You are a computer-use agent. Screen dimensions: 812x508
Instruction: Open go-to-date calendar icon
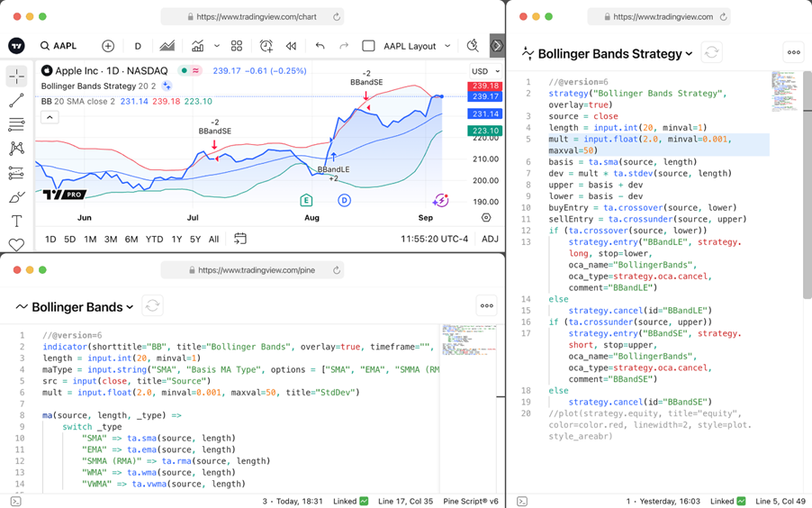[240, 239]
